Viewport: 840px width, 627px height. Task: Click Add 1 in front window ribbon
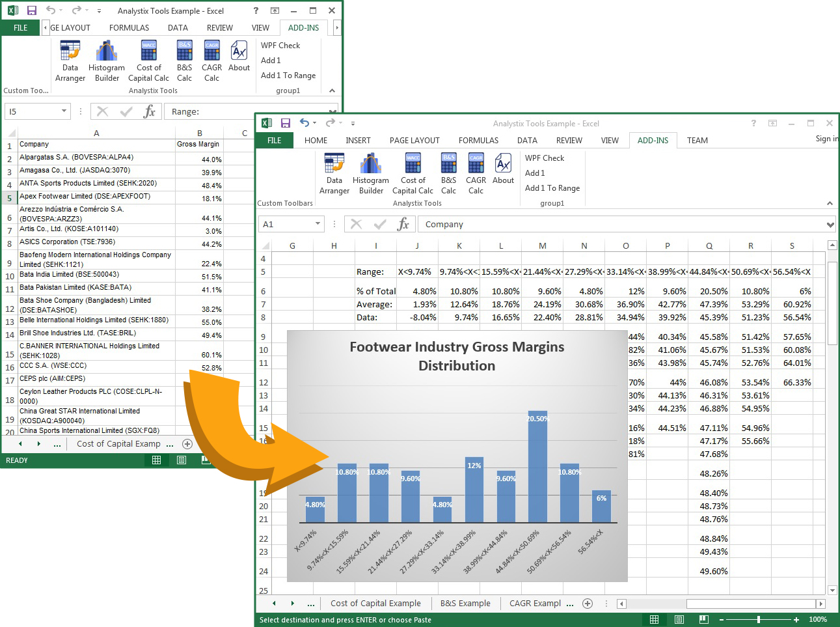pyautogui.click(x=535, y=173)
